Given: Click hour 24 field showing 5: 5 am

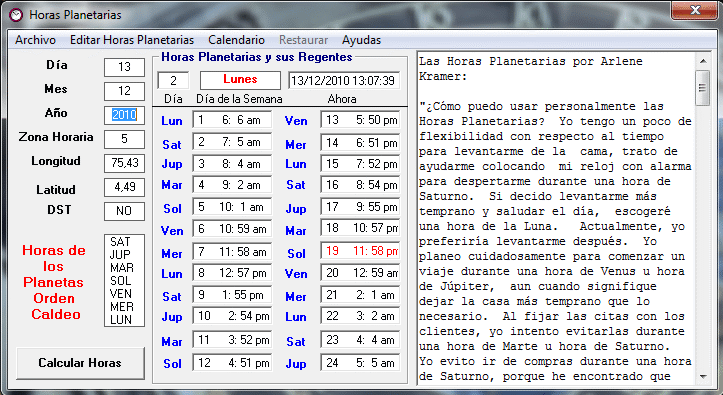Looking at the screenshot, I should [x=361, y=363].
